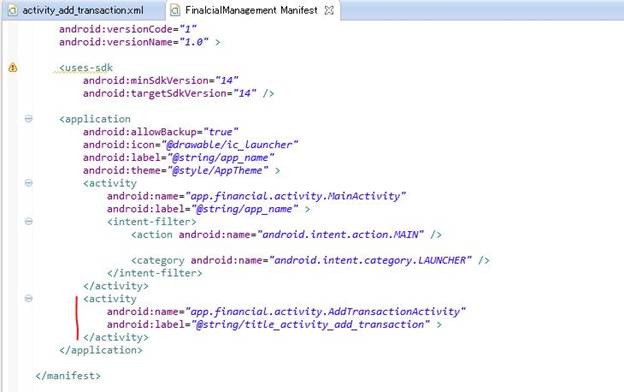Collapse the intent-filter fold marker
This screenshot has height=392, width=624.
29,221
